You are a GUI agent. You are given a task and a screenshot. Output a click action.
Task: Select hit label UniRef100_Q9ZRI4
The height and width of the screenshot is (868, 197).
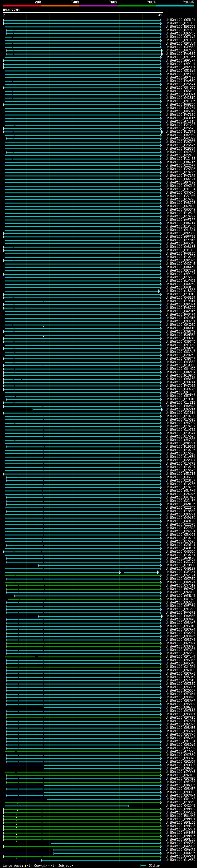[180, 410]
